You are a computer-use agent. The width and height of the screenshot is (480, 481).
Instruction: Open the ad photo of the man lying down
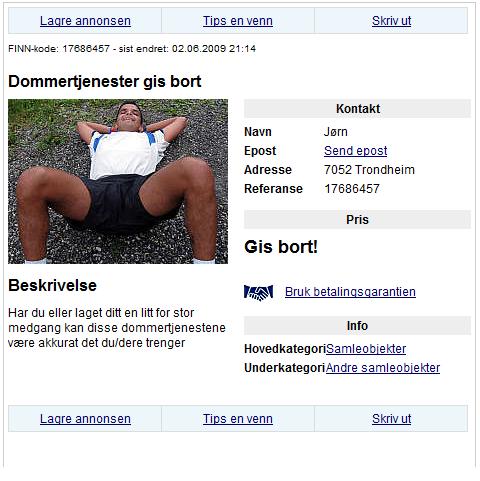pos(118,181)
